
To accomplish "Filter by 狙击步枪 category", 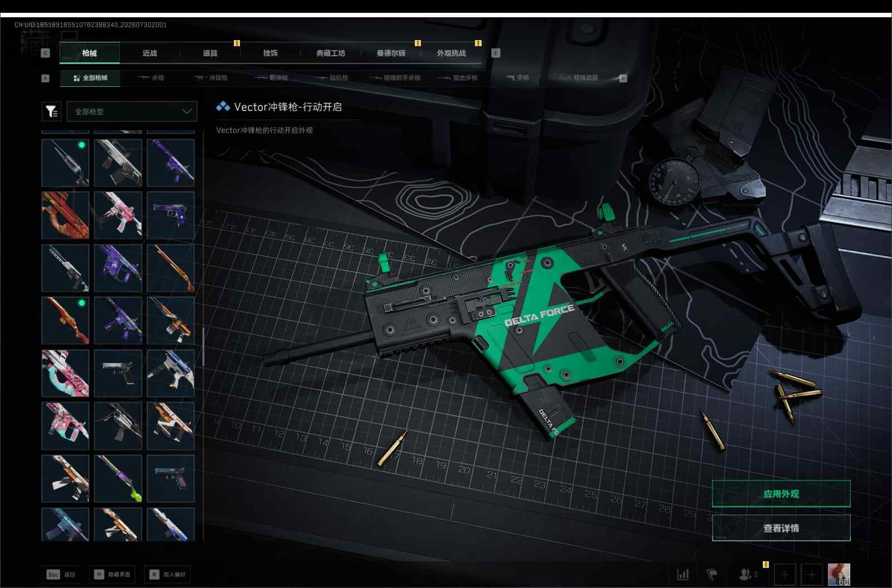I will click(x=458, y=78).
